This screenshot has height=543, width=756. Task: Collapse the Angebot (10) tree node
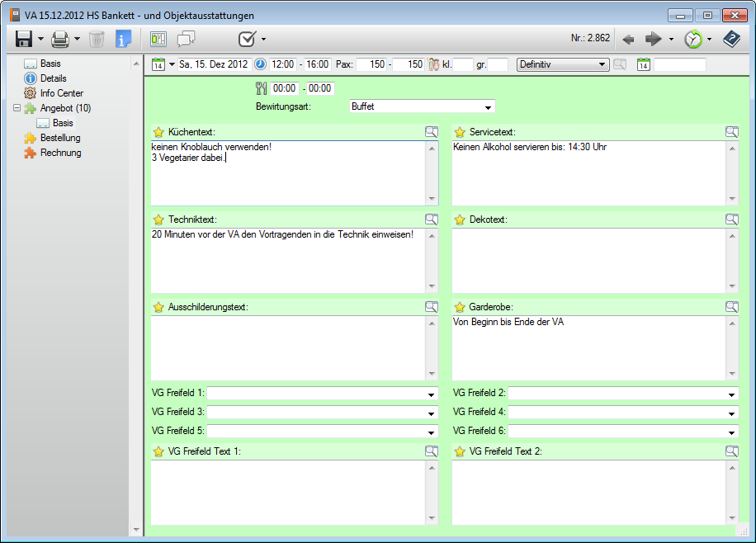point(17,108)
